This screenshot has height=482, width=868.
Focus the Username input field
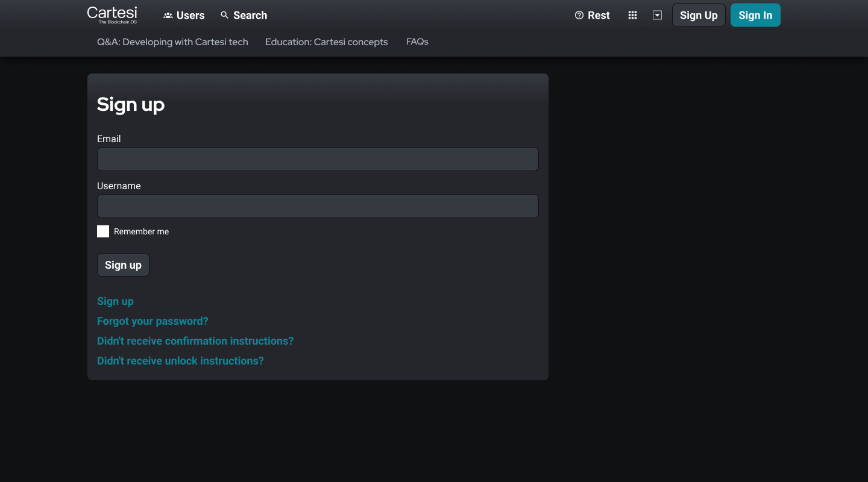(318, 206)
